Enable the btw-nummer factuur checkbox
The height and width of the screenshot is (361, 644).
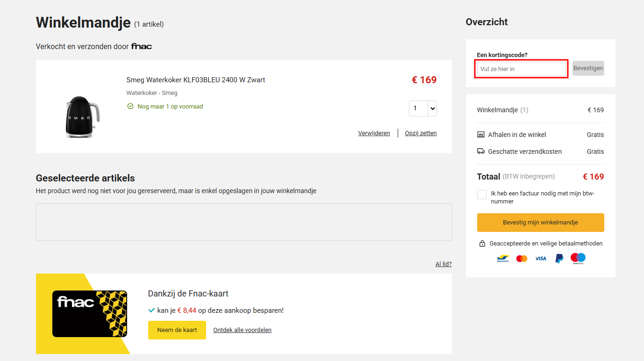481,194
